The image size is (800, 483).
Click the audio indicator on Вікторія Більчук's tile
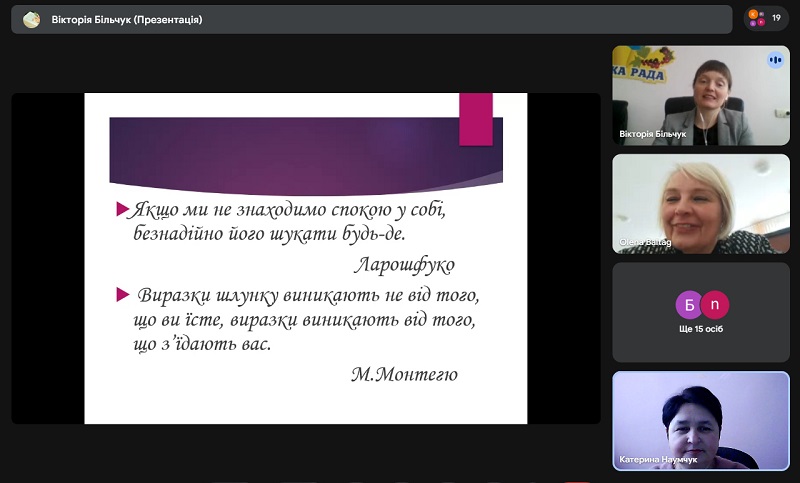click(x=775, y=60)
